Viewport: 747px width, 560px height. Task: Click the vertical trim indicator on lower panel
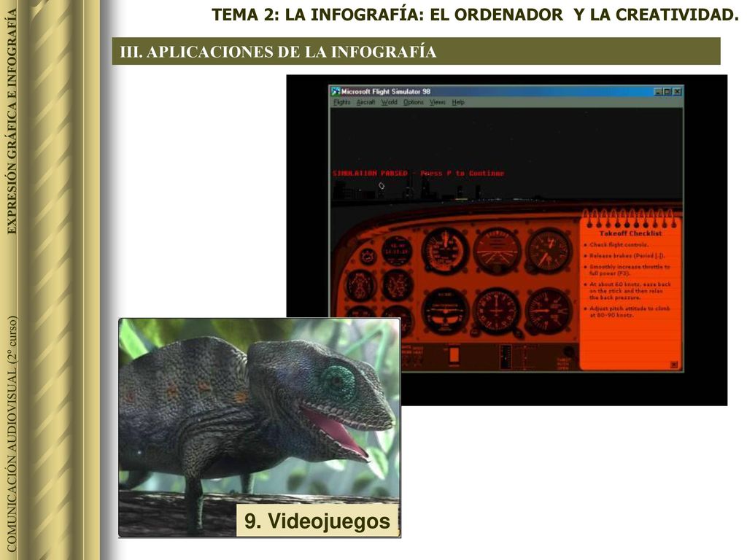(x=506, y=357)
